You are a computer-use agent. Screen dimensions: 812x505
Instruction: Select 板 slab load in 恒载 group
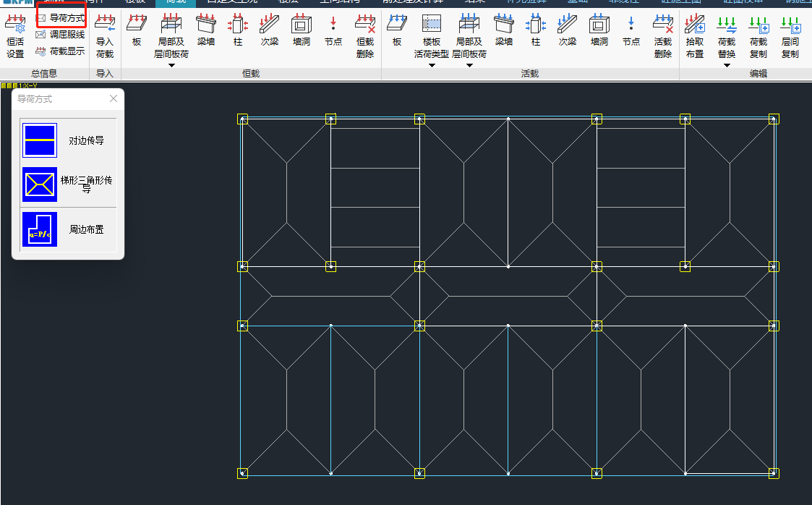pyautogui.click(x=137, y=30)
